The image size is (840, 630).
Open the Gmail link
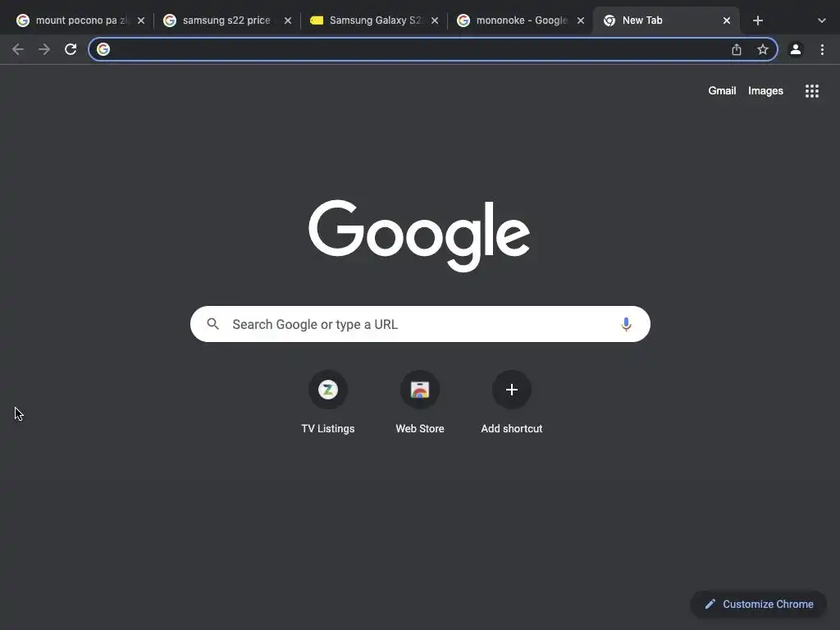tap(722, 91)
